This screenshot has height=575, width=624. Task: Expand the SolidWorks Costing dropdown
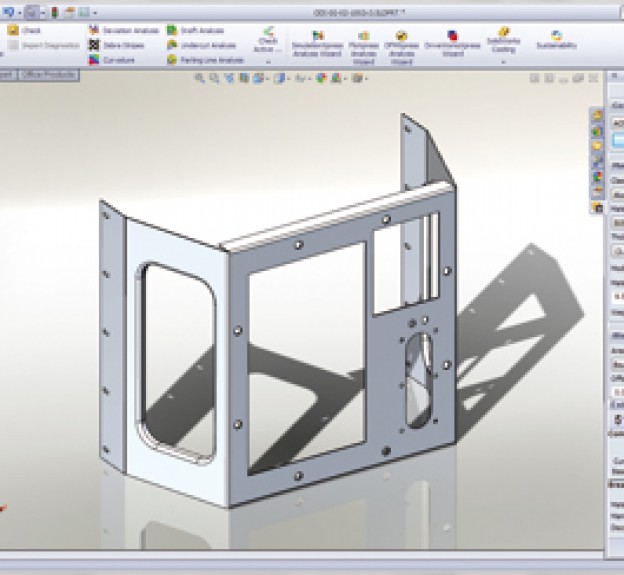tap(503, 60)
